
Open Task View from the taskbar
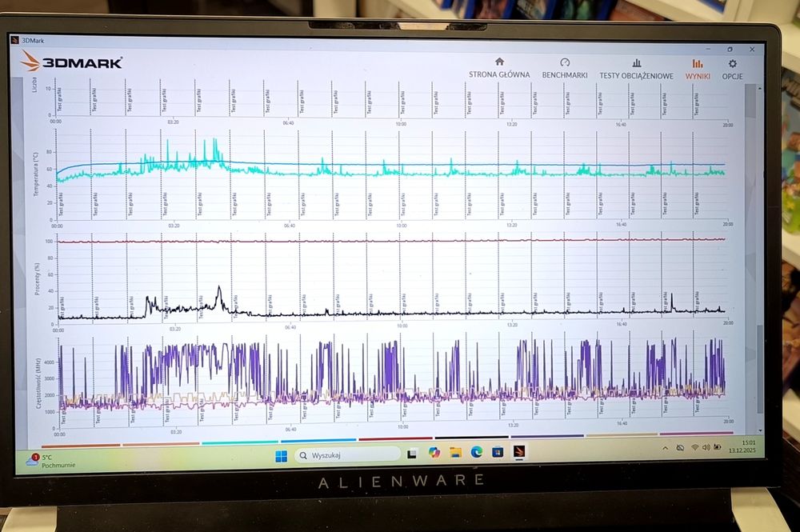pyautogui.click(x=412, y=454)
